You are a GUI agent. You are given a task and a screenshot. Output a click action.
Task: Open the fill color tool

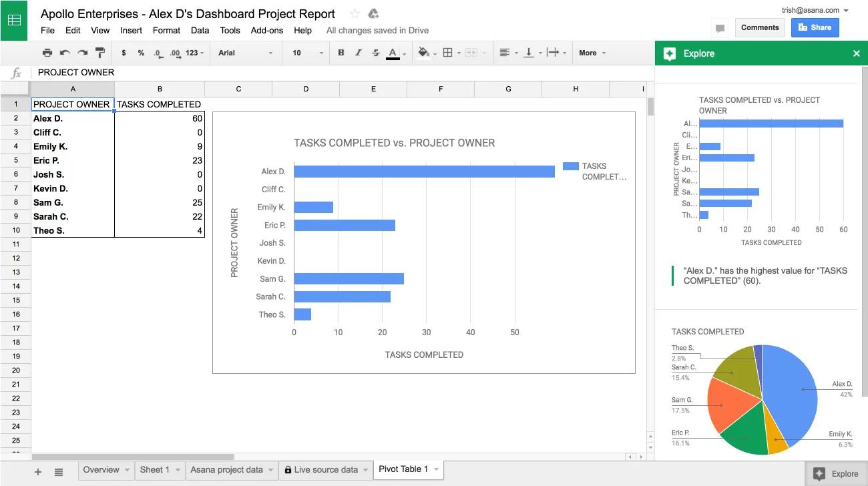point(423,52)
